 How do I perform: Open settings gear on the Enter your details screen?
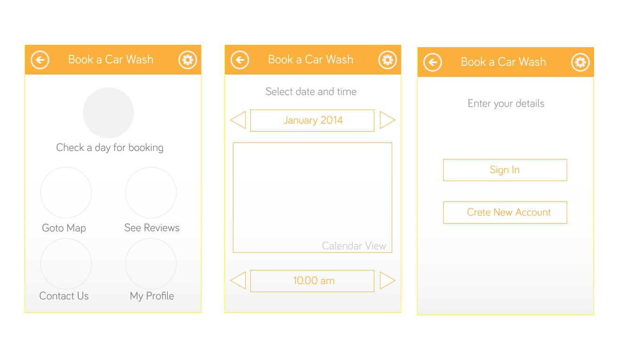tap(580, 62)
